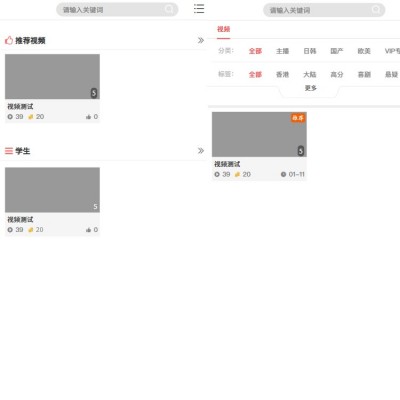Open the 推荐视频 视频测试 thumbnail

click(52, 77)
